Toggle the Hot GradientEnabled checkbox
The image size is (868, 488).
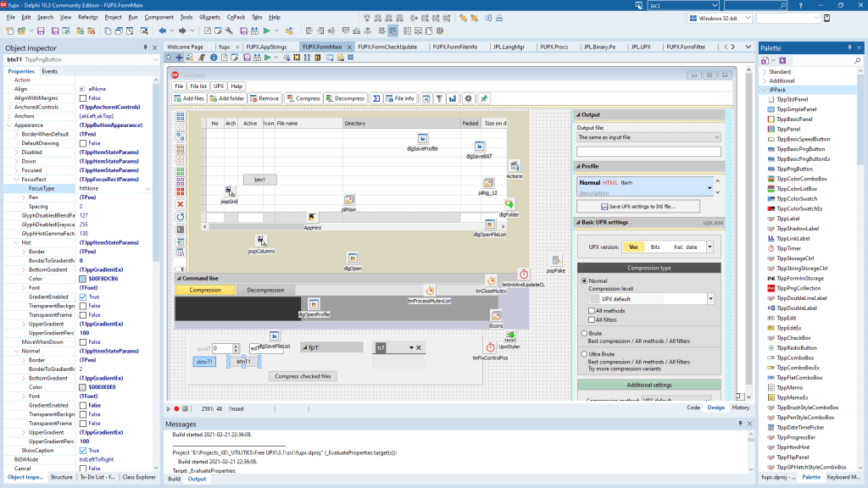[83, 297]
